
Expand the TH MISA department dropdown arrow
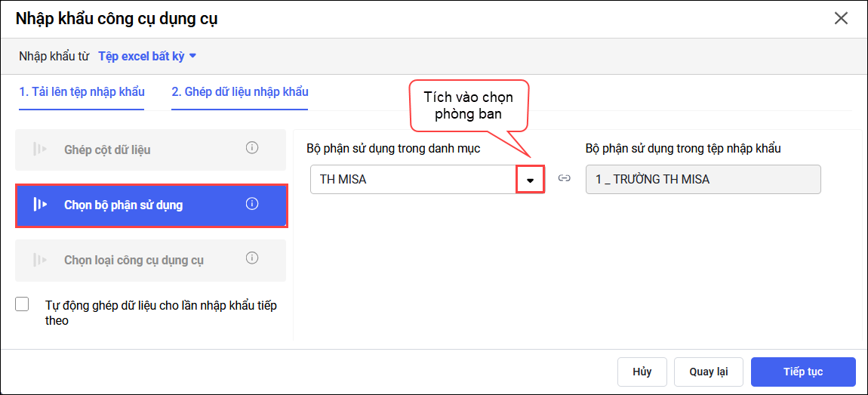(530, 180)
